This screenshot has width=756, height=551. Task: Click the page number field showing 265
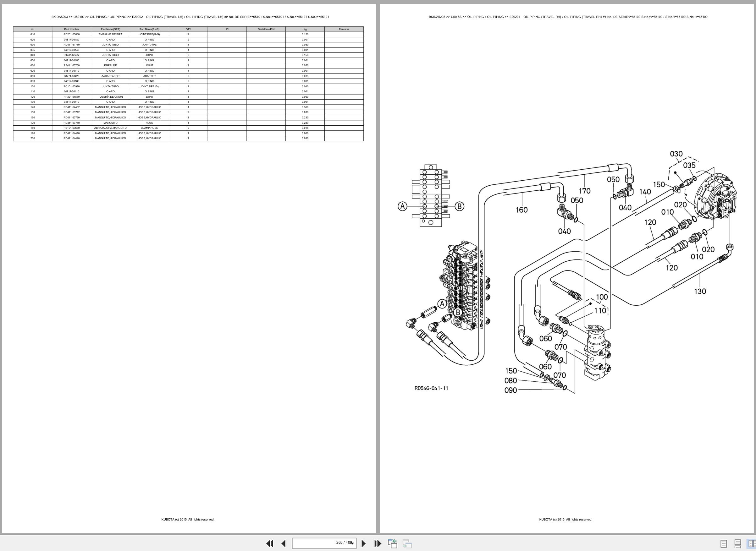click(324, 543)
